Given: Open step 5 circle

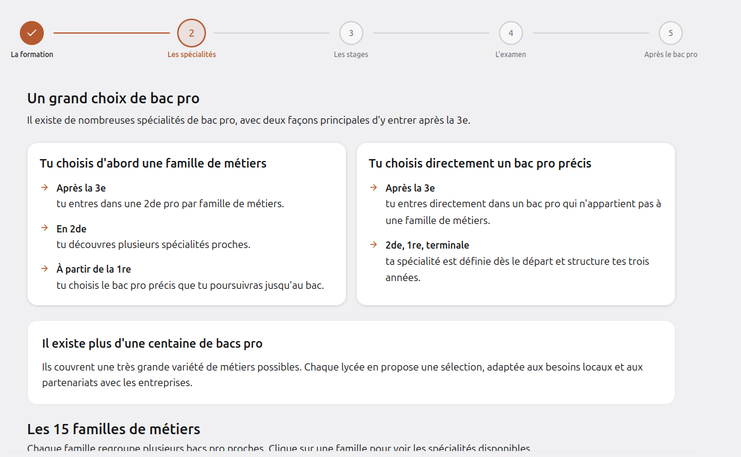Looking at the screenshot, I should pyautogui.click(x=671, y=33).
